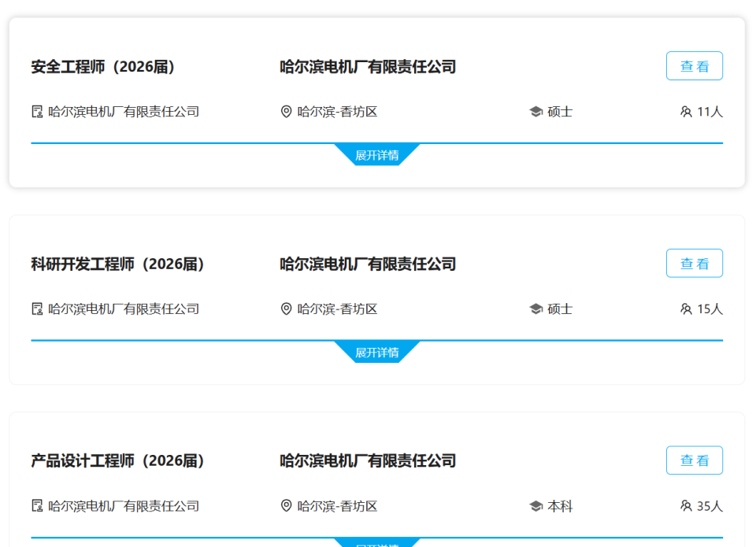
Task: Click the 11人 headcount text
Action: [710, 112]
